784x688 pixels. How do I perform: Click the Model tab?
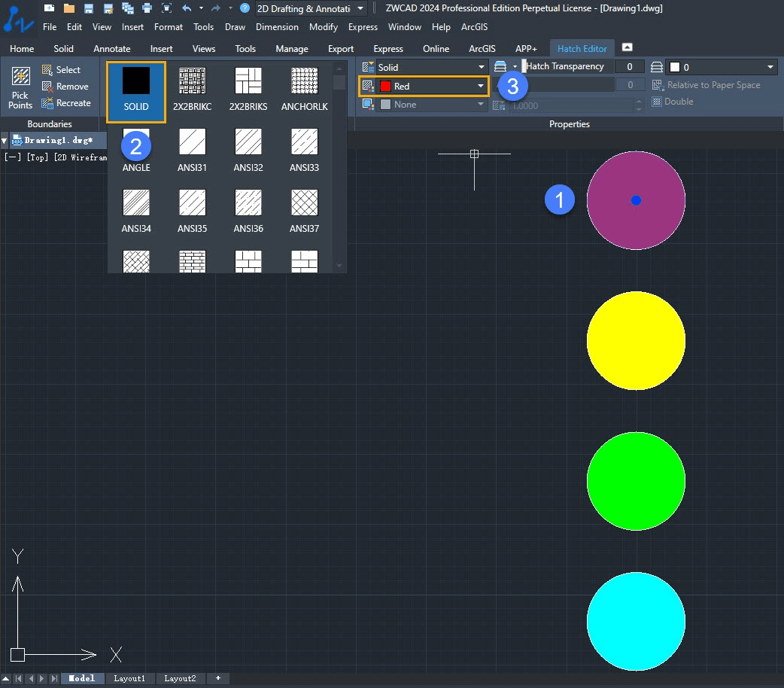[x=82, y=678]
